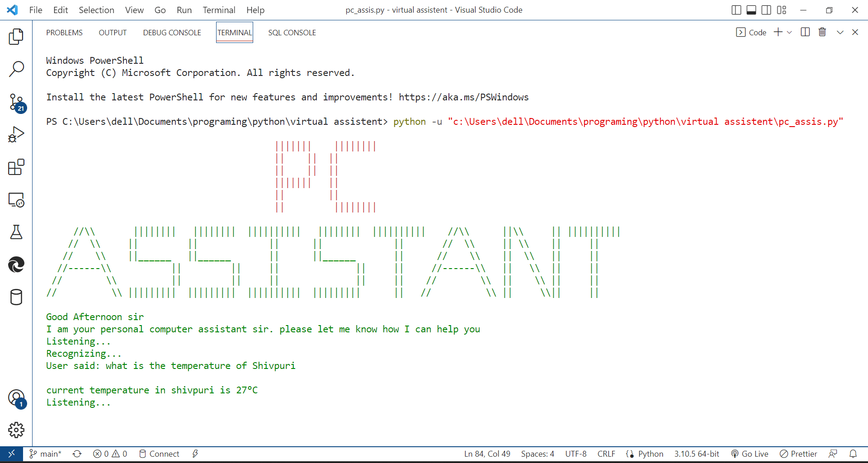
Task: Click the 'Recognizing...' output line
Action: click(x=84, y=354)
